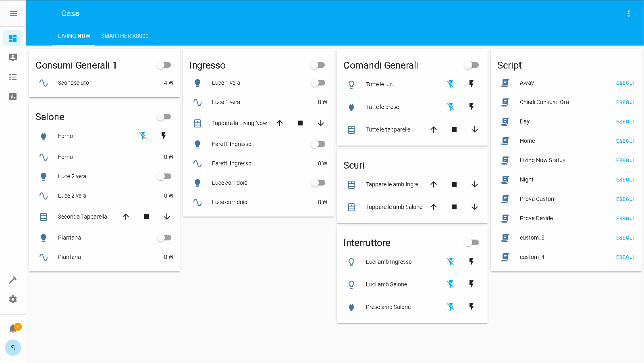Stop Tapparella Living Now cover

pos(300,123)
